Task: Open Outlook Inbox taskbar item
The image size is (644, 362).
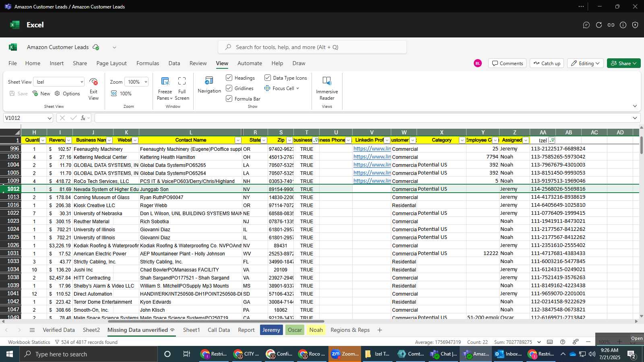Action: click(508, 354)
